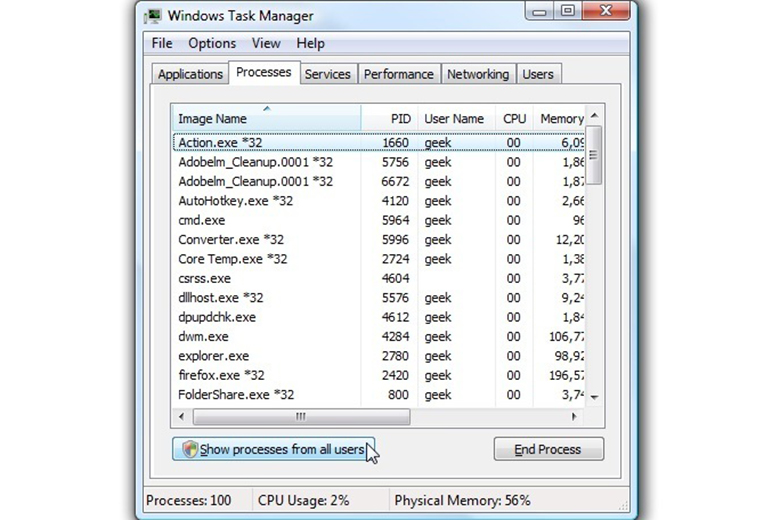780x520 pixels.
Task: Sort by CPU column header
Action: [514, 118]
